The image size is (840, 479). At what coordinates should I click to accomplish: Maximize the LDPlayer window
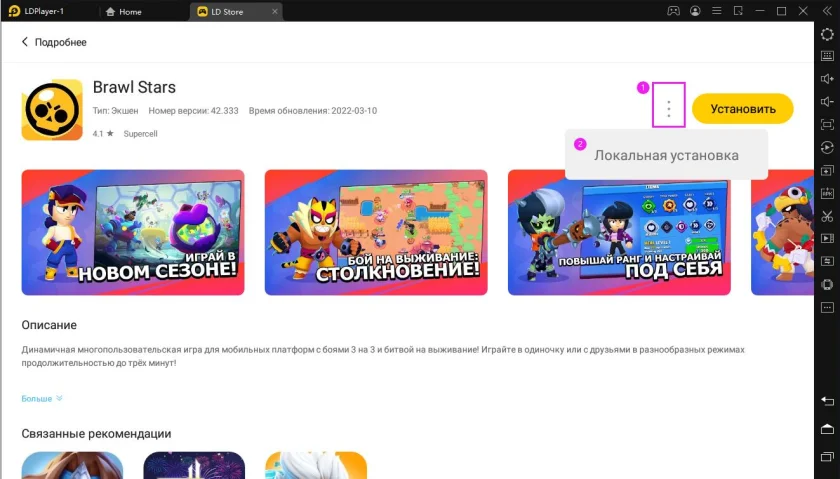click(782, 11)
